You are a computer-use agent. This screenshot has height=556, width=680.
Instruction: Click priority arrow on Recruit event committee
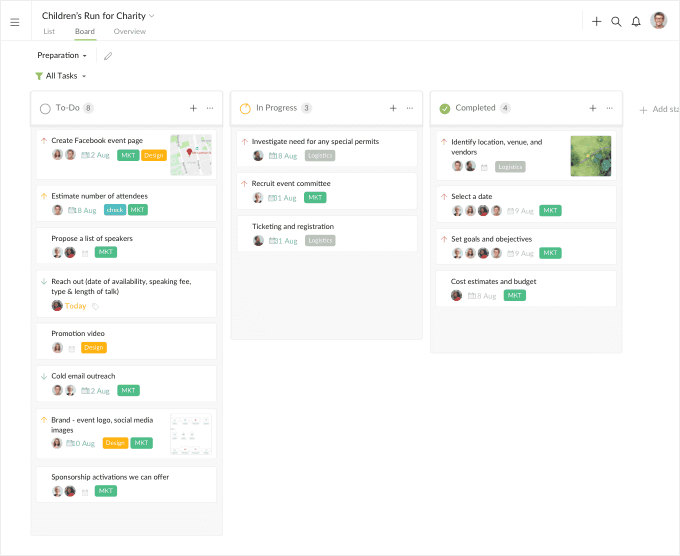(244, 184)
